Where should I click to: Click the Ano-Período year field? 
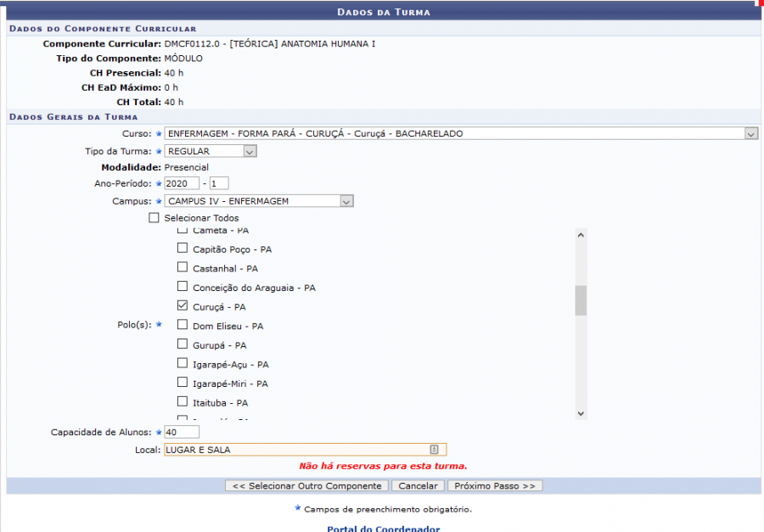pyautogui.click(x=182, y=183)
